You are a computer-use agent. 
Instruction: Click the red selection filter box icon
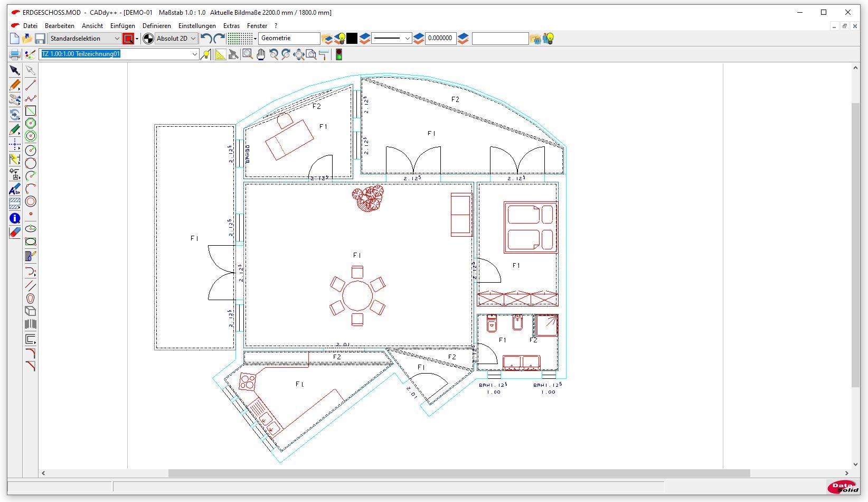[128, 39]
